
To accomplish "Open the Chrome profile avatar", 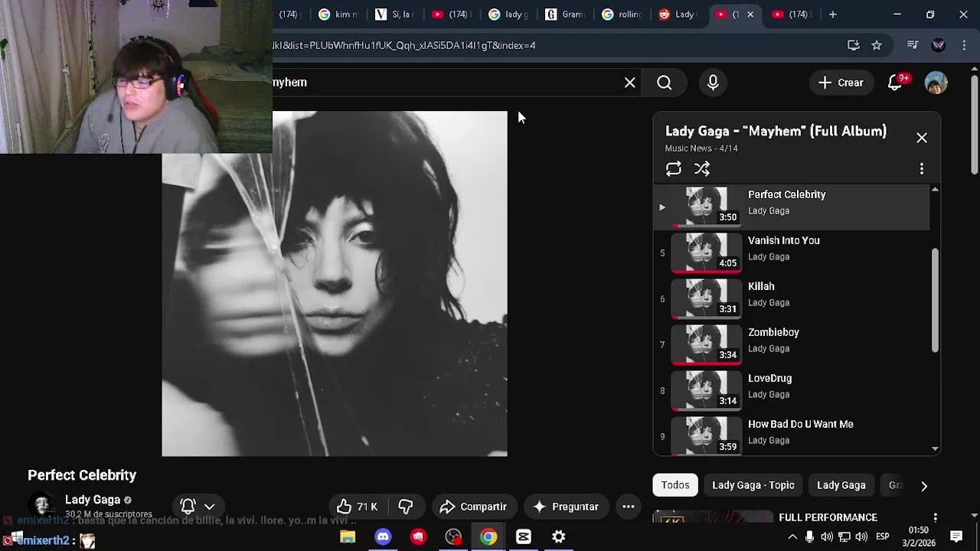I will (938, 45).
